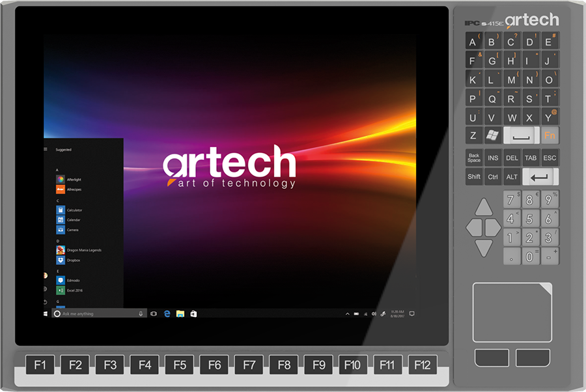Open Calculator from the Start menu
The width and height of the screenshot is (586, 392).
(69, 210)
